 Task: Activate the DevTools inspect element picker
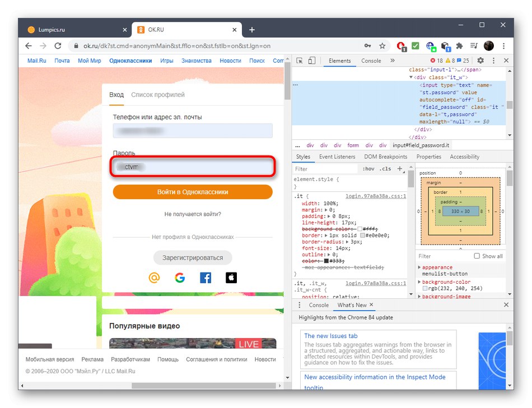click(x=299, y=60)
